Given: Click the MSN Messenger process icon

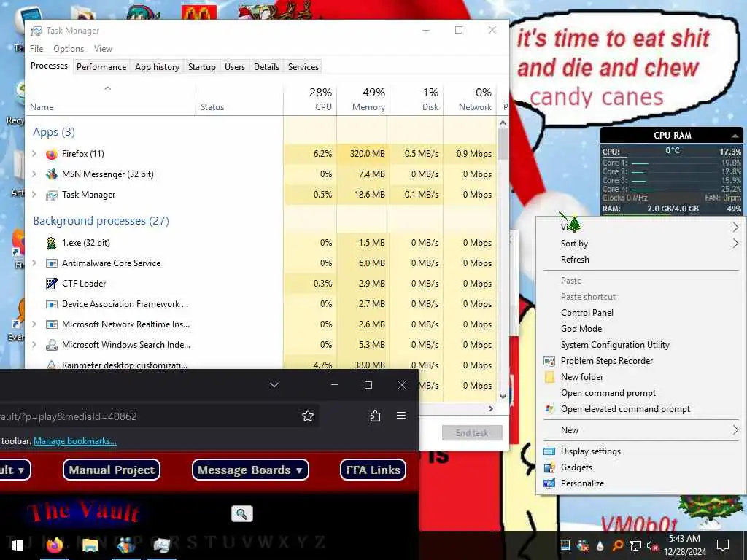Looking at the screenshot, I should [52, 174].
